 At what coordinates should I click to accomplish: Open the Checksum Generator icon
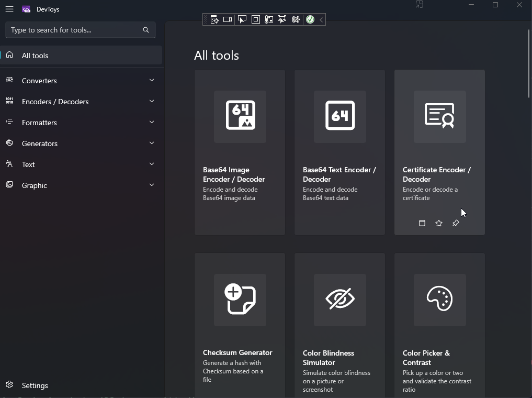coord(240,299)
